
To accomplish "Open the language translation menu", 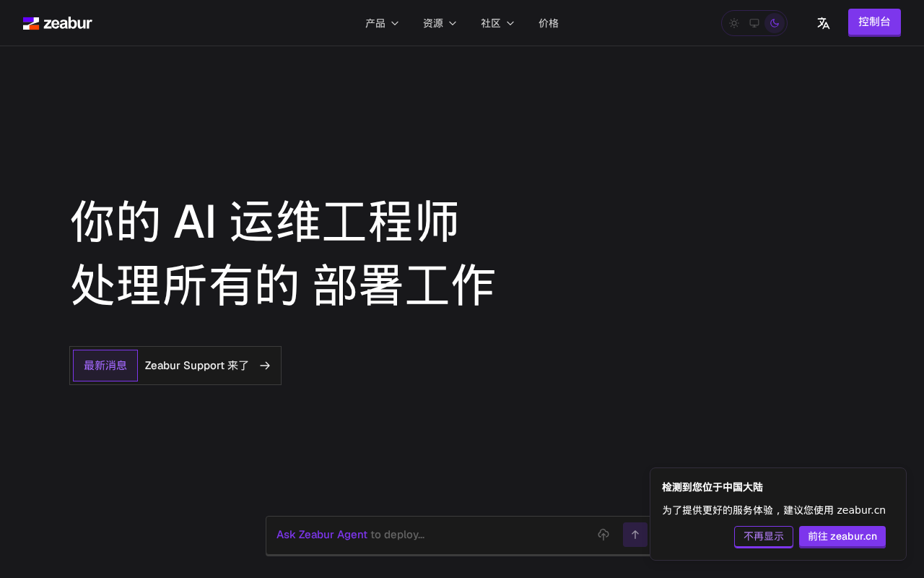I will [x=824, y=23].
